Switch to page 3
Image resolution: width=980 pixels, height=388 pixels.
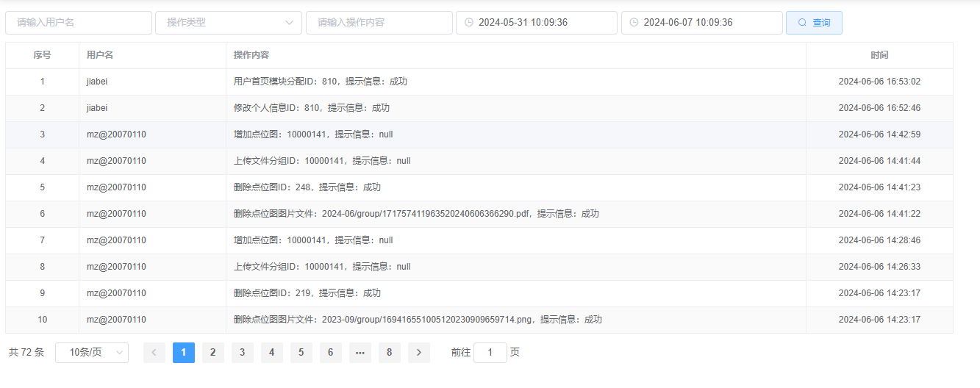click(242, 353)
